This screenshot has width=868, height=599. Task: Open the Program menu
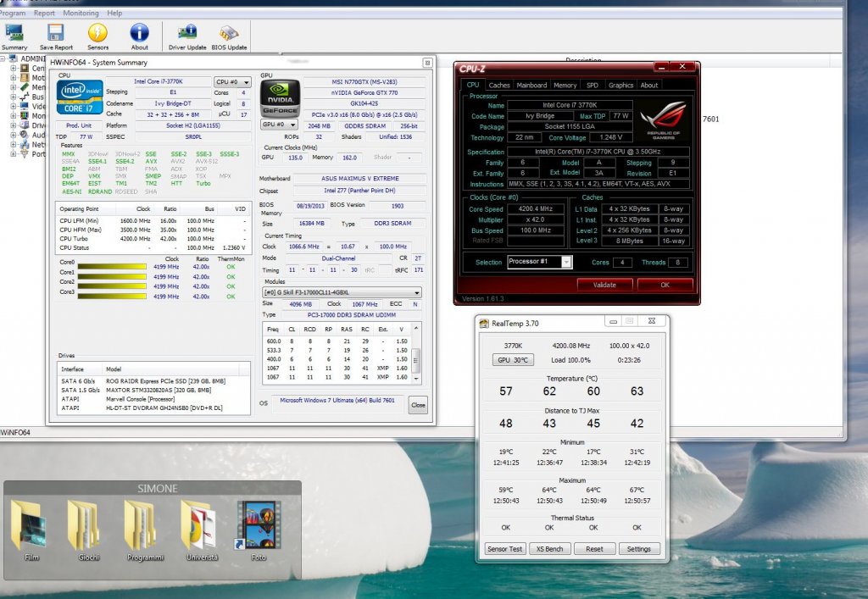(x=12, y=13)
